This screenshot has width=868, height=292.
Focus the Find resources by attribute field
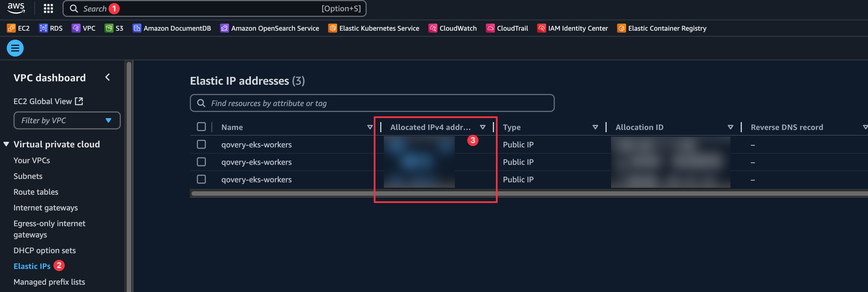coord(372,103)
